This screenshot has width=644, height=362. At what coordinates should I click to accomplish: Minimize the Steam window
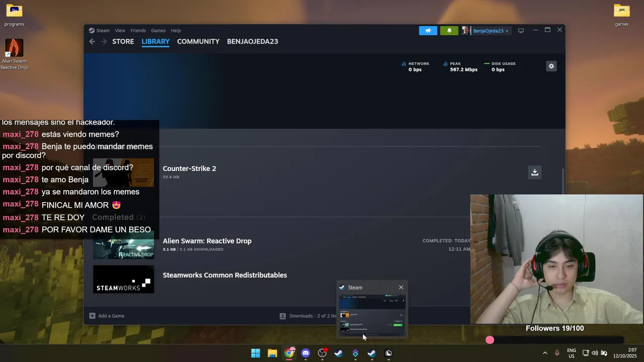(x=535, y=30)
